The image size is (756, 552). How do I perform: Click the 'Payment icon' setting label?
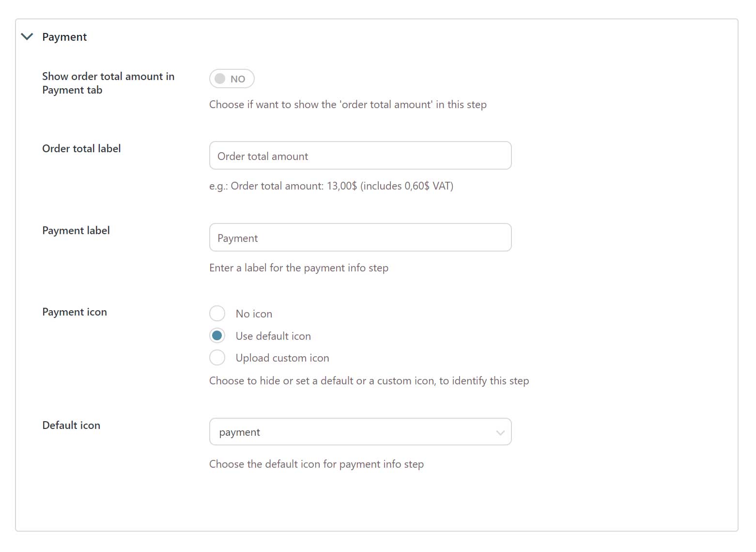[75, 312]
